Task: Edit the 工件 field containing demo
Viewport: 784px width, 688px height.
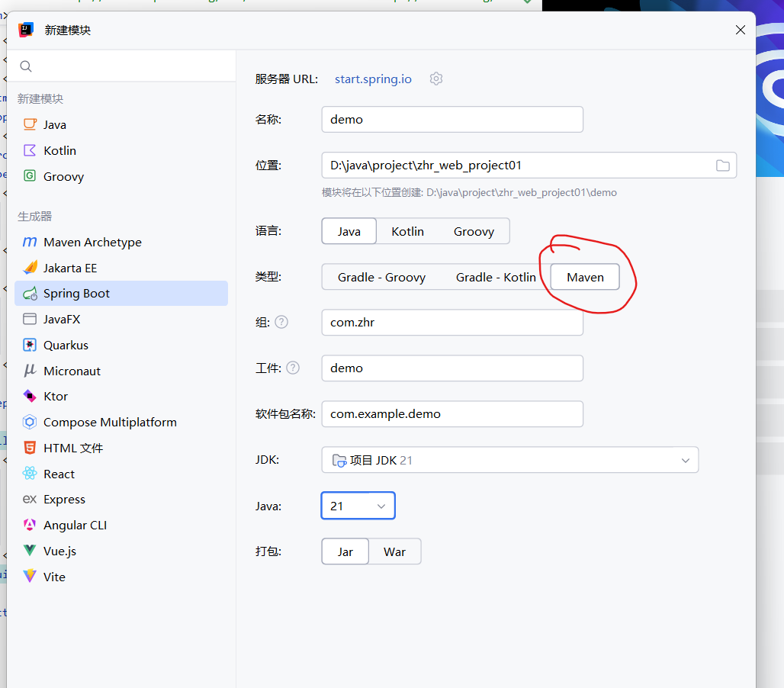Action: 452,368
